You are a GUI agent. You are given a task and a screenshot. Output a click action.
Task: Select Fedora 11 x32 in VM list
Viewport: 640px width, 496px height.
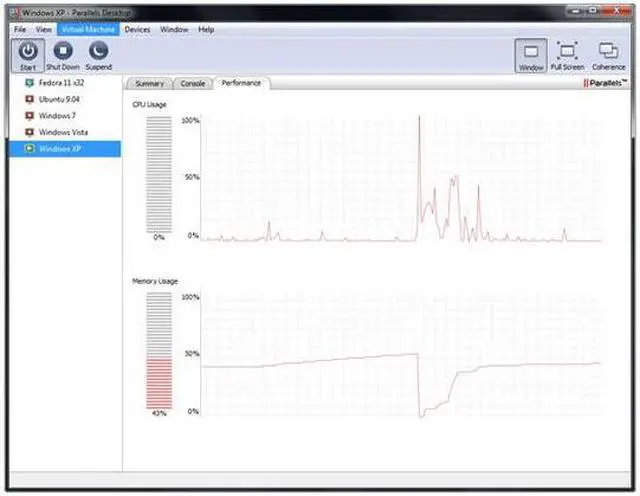[x=65, y=83]
